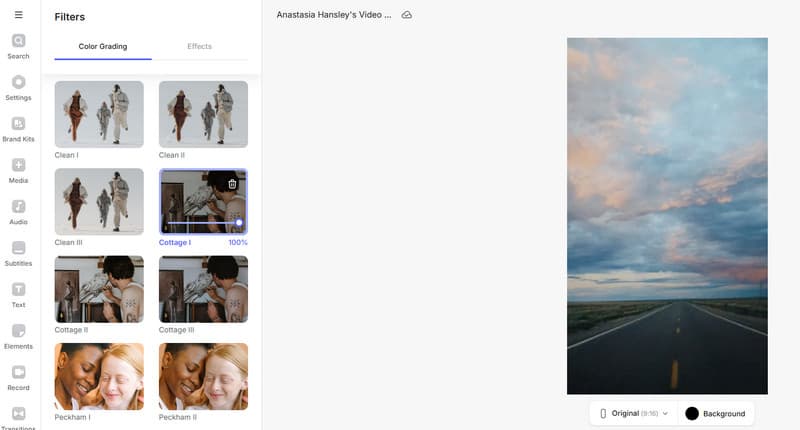Delete the Cottage I filter
The width and height of the screenshot is (800, 430).
pos(232,184)
